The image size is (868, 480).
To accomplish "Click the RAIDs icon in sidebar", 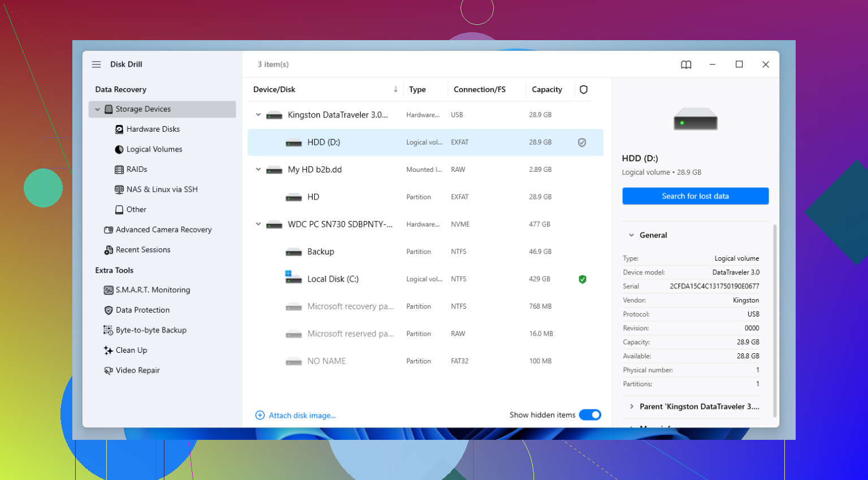I will [x=119, y=170].
